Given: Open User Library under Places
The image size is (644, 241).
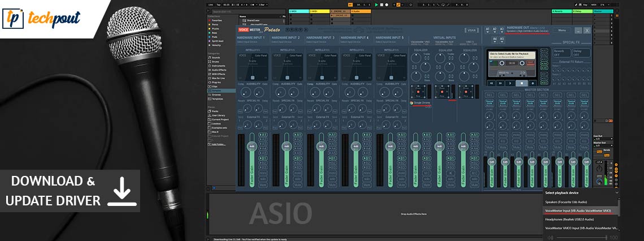Looking at the screenshot, I should 217,115.
